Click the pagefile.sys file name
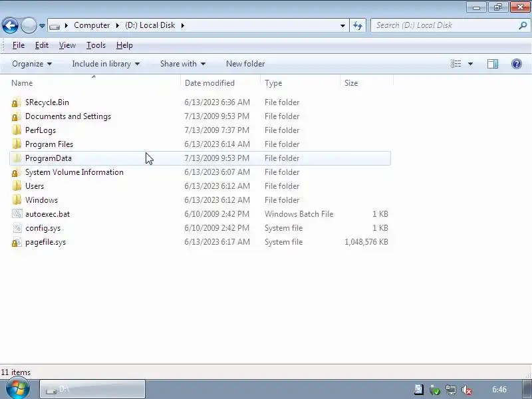The height and width of the screenshot is (399, 532). coord(45,242)
